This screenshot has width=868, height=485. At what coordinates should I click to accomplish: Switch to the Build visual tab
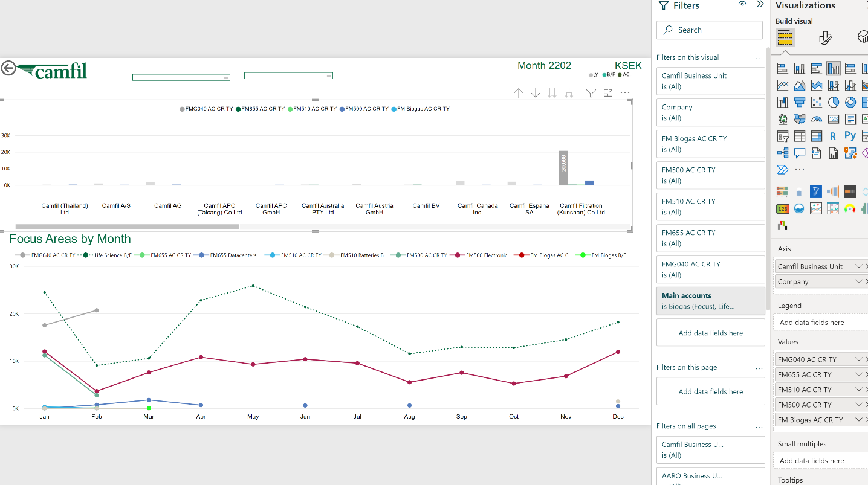(x=785, y=38)
